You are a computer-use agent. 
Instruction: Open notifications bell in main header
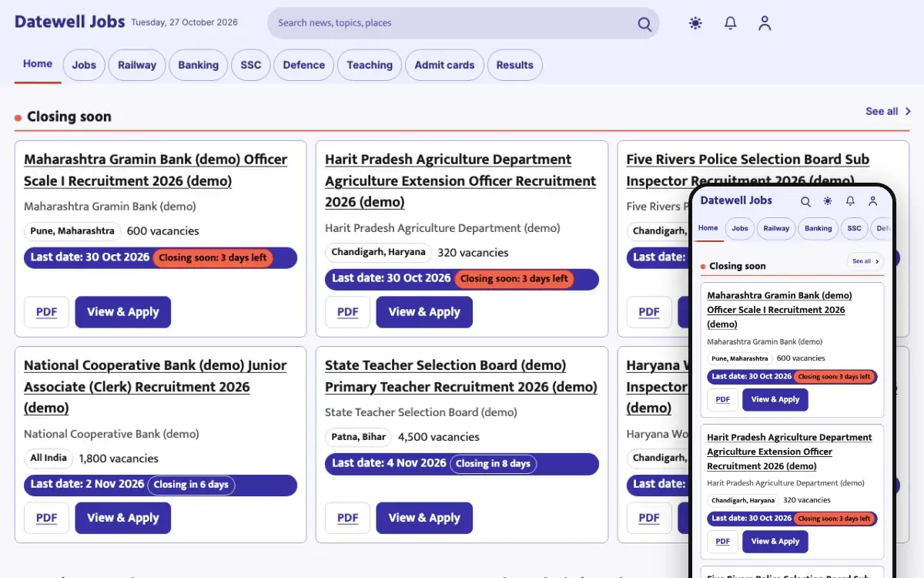pos(730,23)
